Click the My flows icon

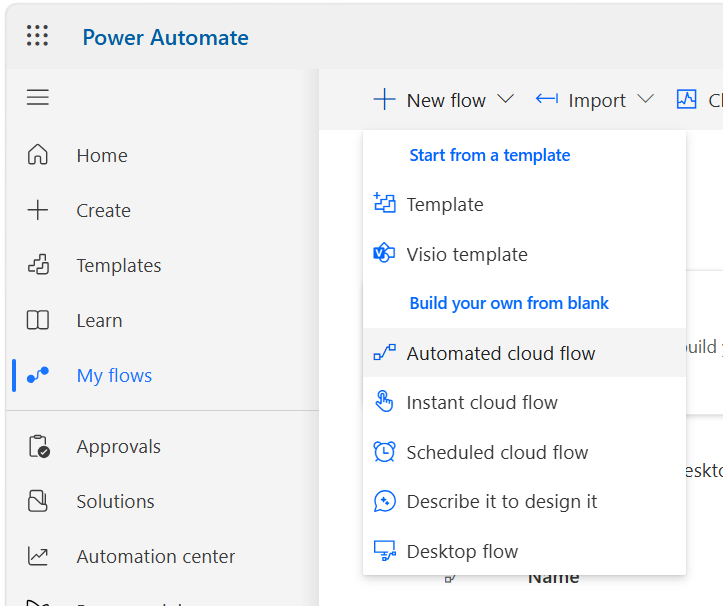pyautogui.click(x=38, y=375)
